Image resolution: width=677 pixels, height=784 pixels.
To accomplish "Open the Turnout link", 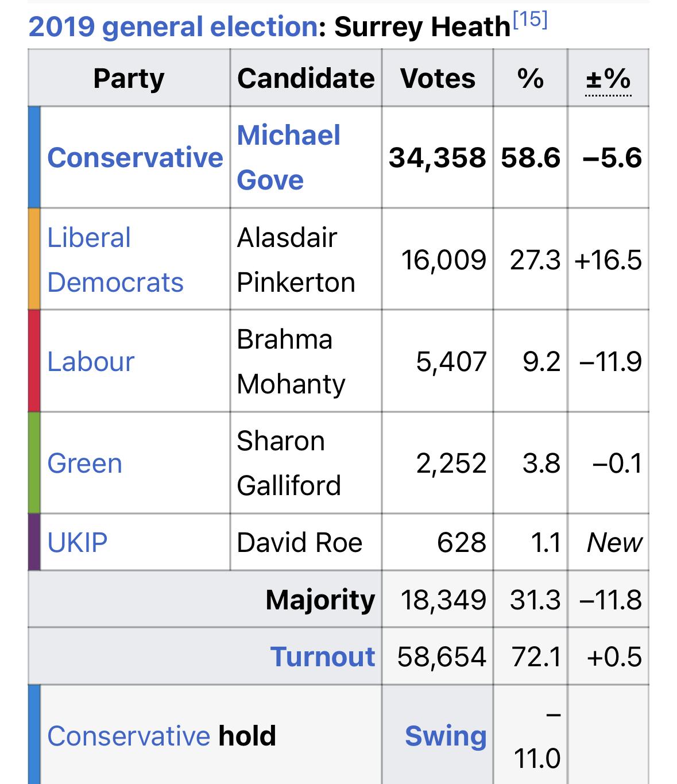I will point(322,656).
